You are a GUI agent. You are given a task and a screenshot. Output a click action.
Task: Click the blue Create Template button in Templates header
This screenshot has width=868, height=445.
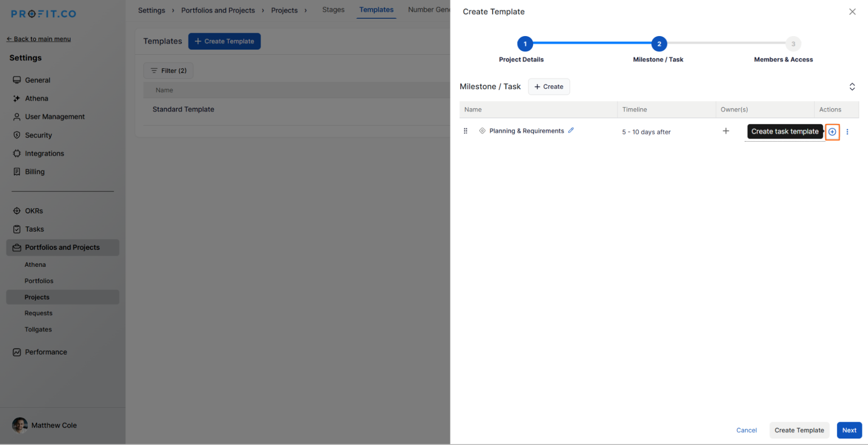point(224,41)
